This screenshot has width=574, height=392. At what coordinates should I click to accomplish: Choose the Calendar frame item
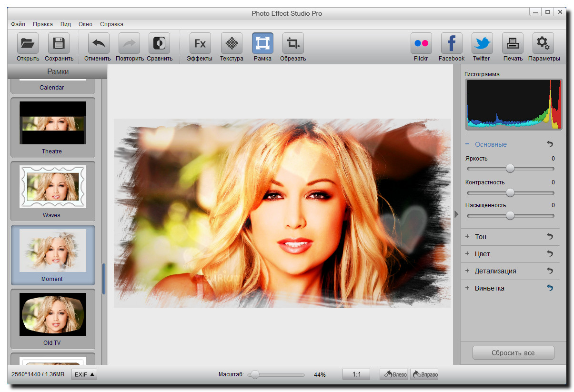[53, 87]
